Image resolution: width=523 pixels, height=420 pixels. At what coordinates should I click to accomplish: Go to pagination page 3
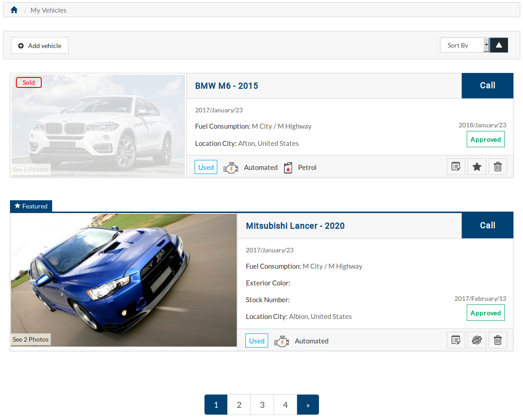coord(262,405)
